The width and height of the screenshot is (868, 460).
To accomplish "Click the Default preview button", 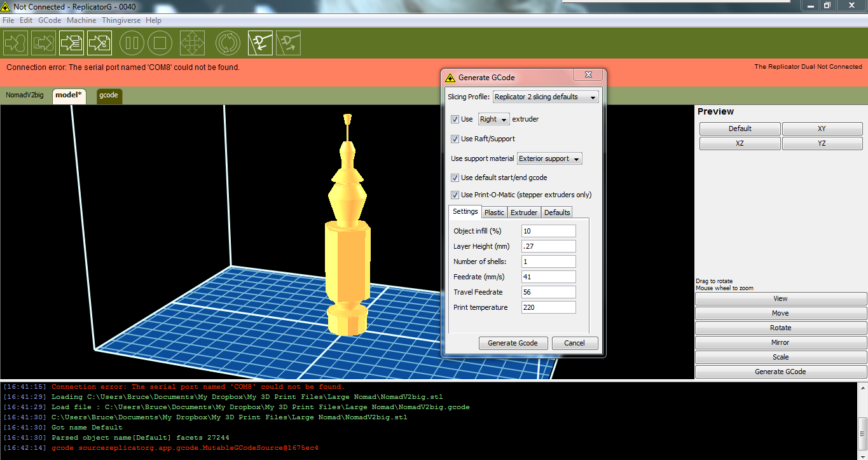I will click(x=740, y=129).
